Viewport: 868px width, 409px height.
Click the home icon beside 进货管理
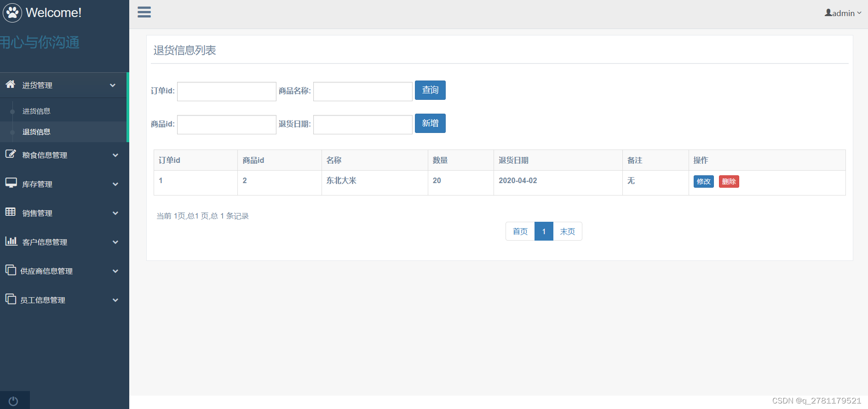pos(11,84)
